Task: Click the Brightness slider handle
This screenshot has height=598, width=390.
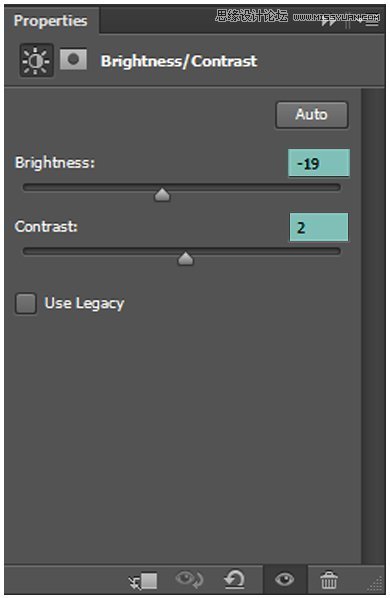Action: tap(162, 195)
